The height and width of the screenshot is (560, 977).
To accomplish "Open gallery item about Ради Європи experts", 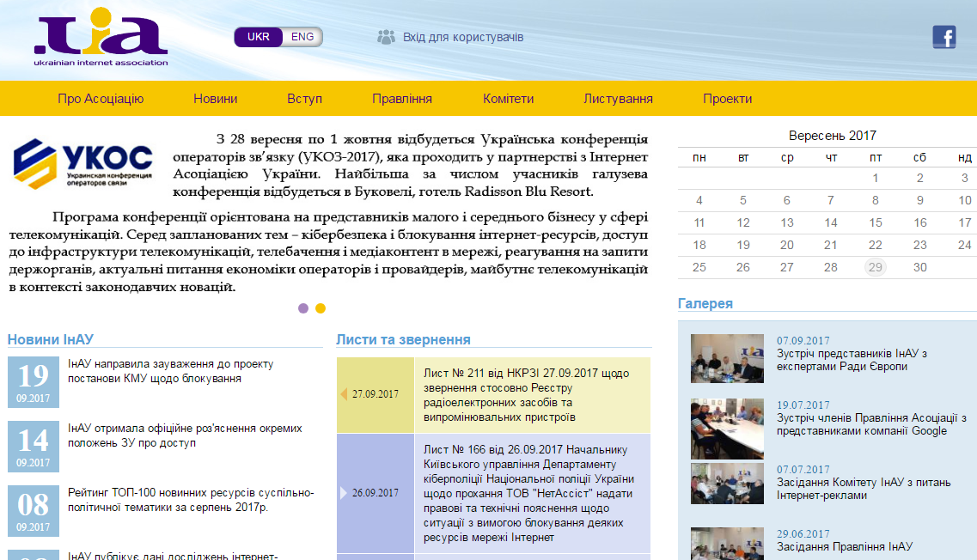I will pos(852,360).
